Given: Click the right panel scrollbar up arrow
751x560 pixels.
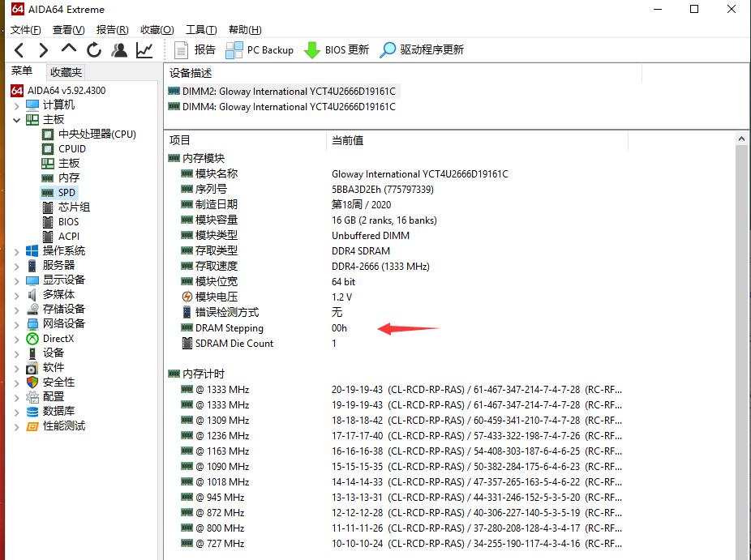Looking at the screenshot, I should pos(742,139).
